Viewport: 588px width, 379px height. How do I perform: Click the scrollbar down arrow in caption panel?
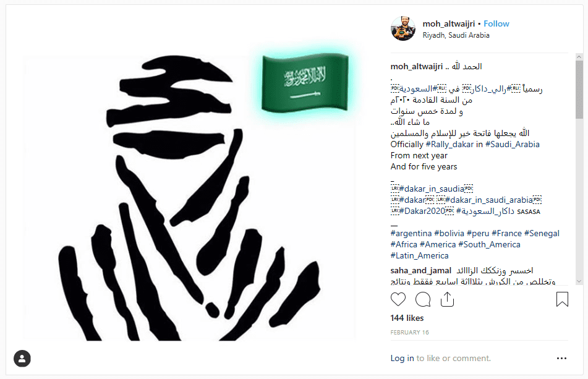coord(579,281)
